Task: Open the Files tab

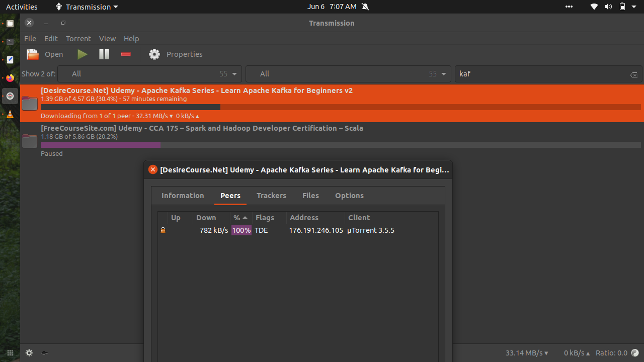Action: click(x=310, y=196)
